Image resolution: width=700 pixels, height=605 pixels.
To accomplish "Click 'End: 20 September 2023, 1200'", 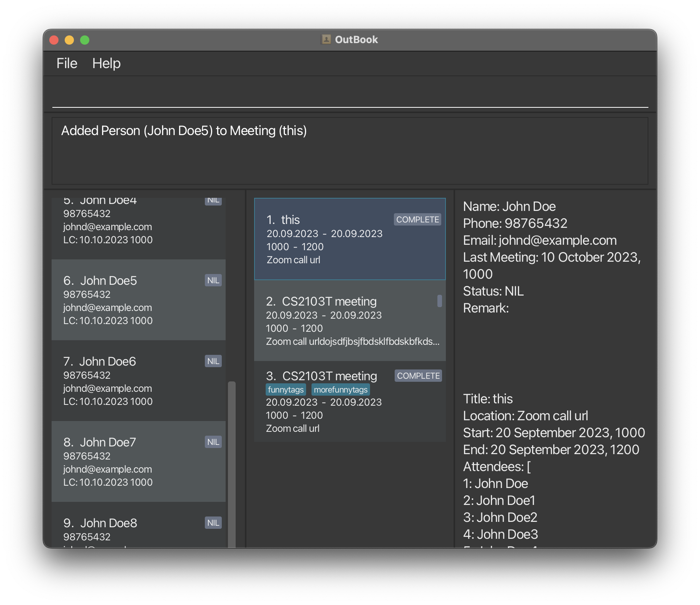I will point(551,450).
